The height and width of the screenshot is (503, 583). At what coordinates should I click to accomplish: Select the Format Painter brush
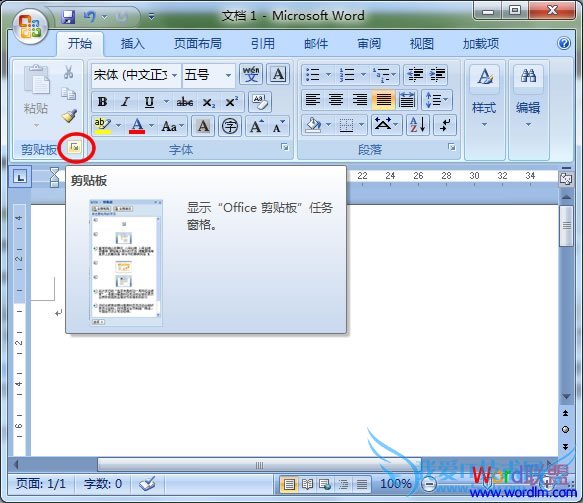[69, 116]
